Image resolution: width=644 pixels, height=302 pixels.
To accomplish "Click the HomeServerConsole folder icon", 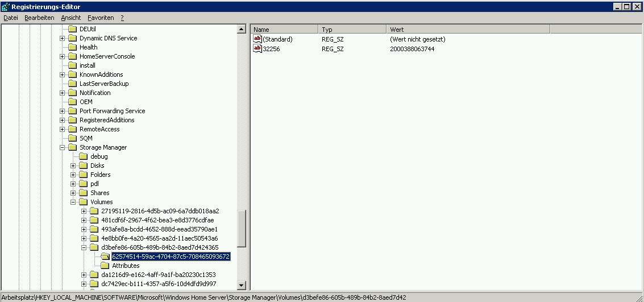I will (x=72, y=56).
